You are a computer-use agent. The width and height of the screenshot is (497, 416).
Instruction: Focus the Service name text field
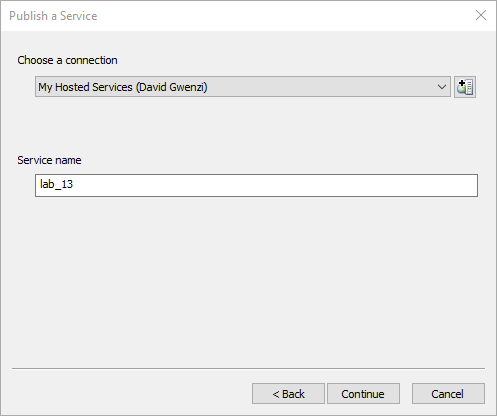tap(256, 185)
